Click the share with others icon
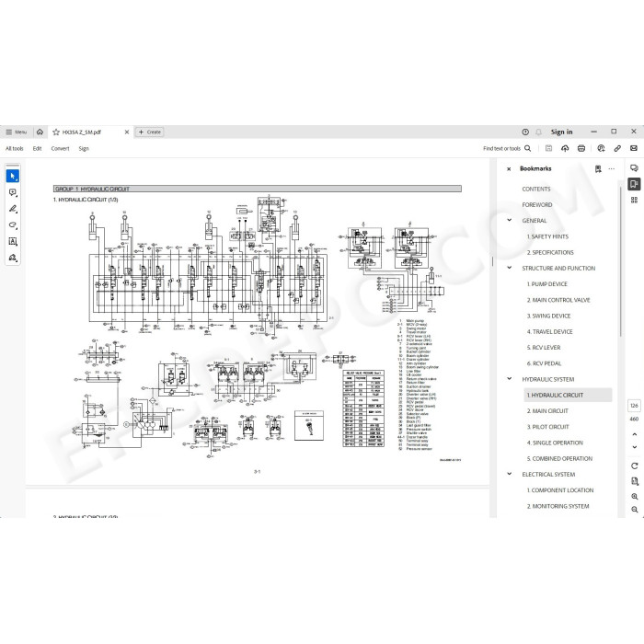 click(601, 148)
